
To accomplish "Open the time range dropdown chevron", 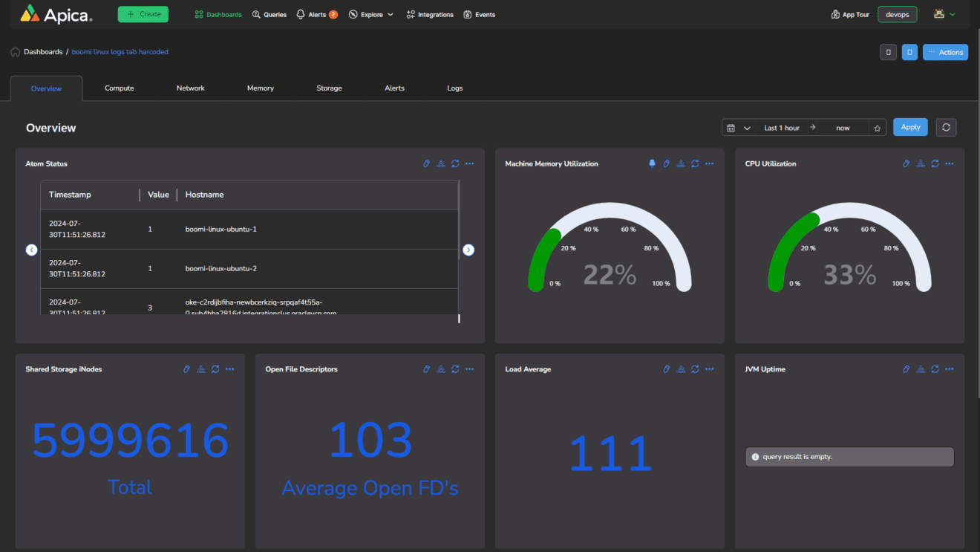I will tap(748, 127).
